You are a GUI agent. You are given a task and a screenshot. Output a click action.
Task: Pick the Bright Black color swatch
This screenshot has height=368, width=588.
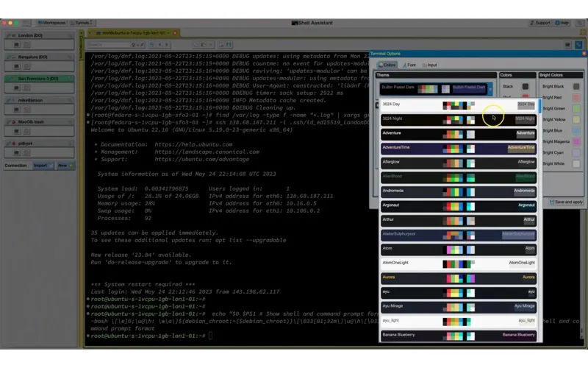click(x=576, y=86)
